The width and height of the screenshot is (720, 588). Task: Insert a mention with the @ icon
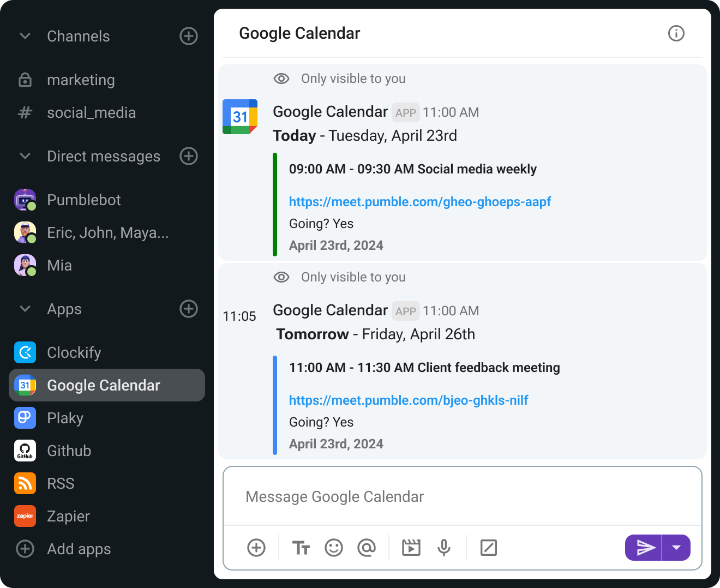(x=367, y=547)
